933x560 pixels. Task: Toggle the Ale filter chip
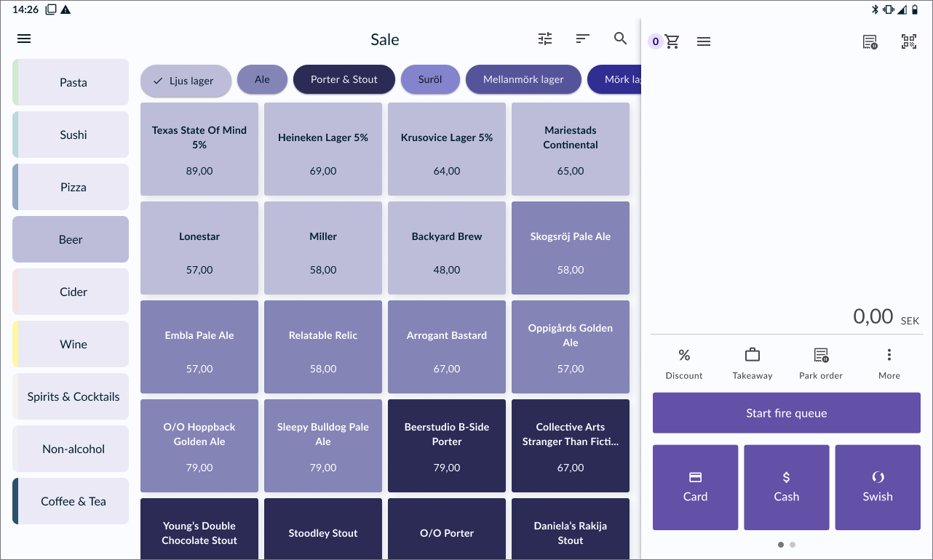click(262, 79)
